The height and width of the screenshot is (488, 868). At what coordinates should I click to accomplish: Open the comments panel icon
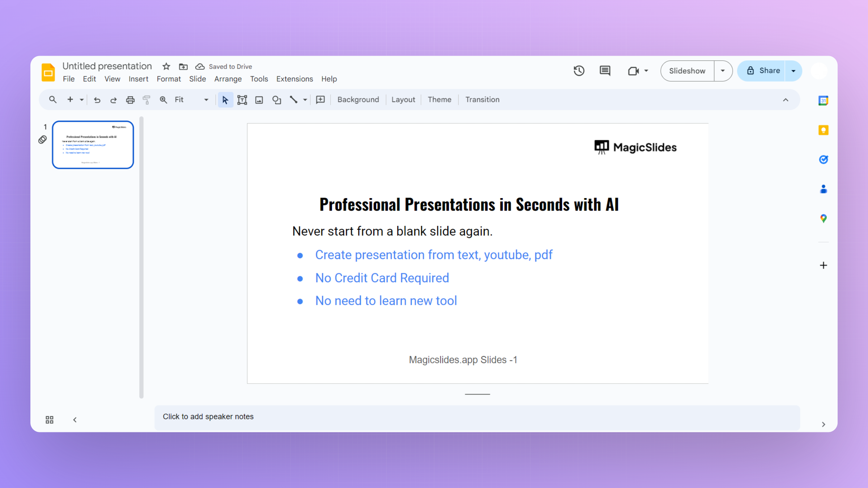pos(605,71)
